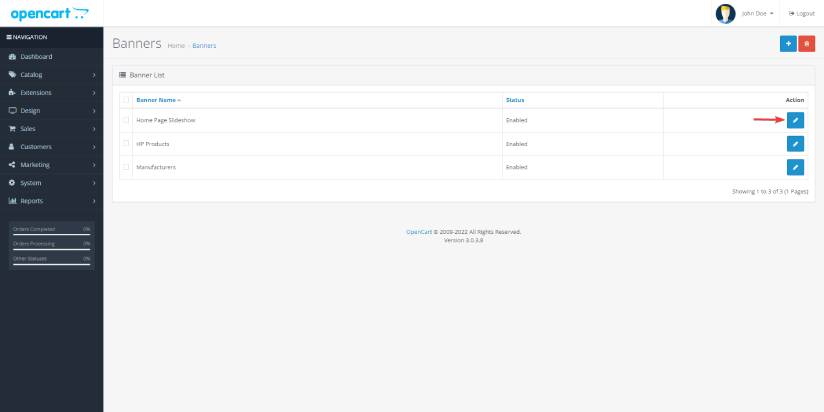This screenshot has width=824, height=412.
Task: Click the Home breadcrumb link
Action: point(176,46)
